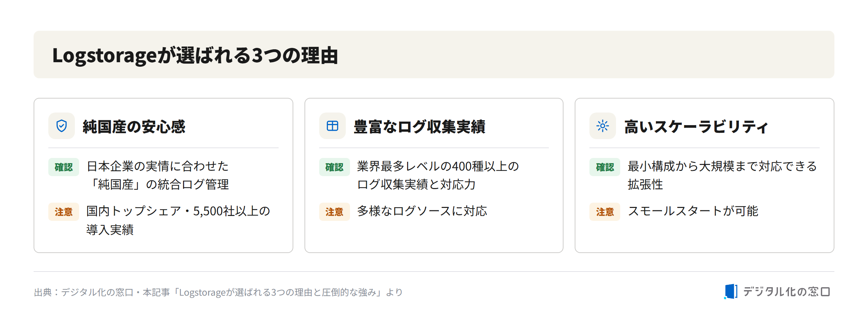Click 確認 badge in 純国産の安心感 card

click(64, 167)
